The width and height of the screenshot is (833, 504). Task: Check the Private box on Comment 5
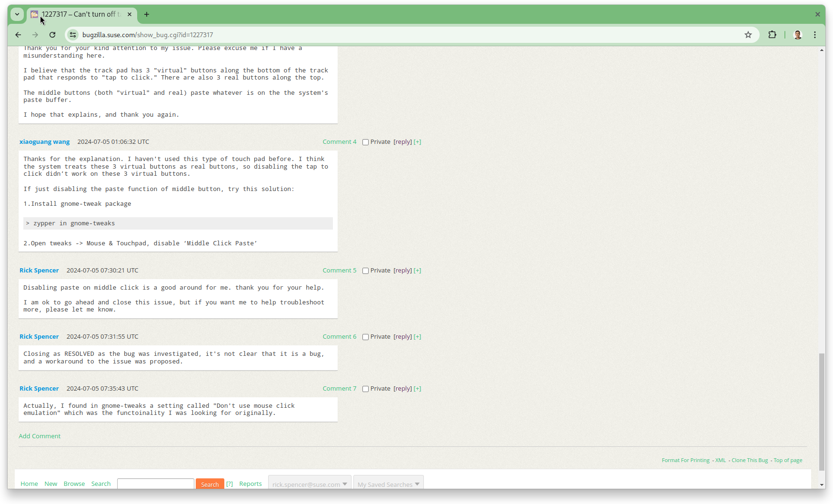(x=365, y=271)
